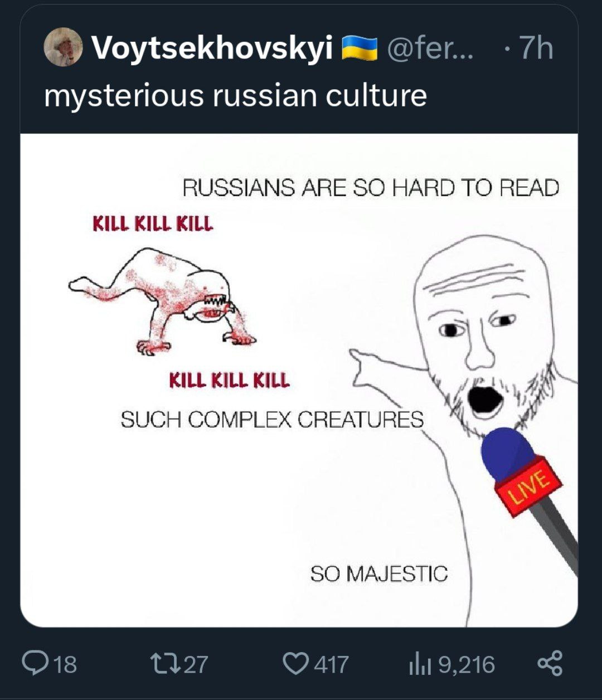Viewport: 602px width, 700px height.
Task: Click the 9,216 views count
Action: pyautogui.click(x=466, y=664)
